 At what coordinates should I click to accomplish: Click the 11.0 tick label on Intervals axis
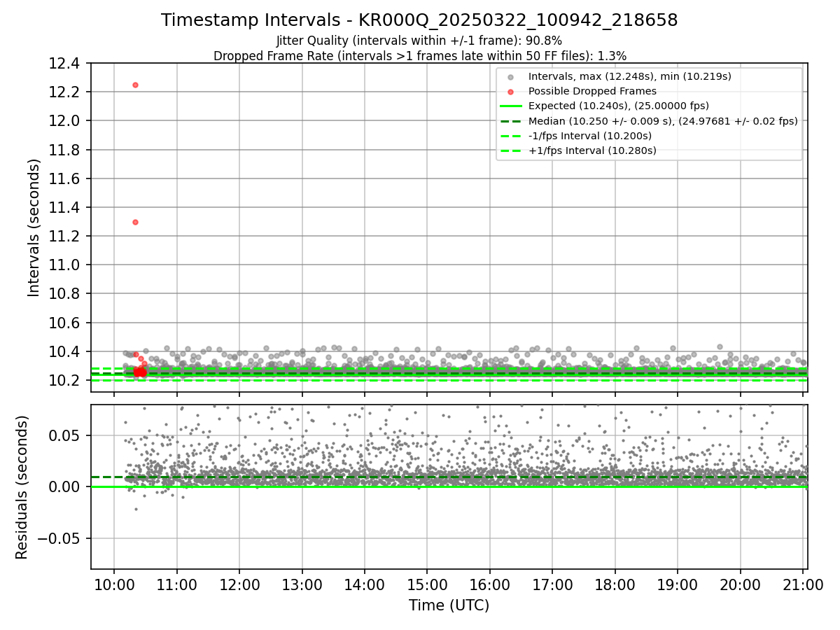click(65, 265)
